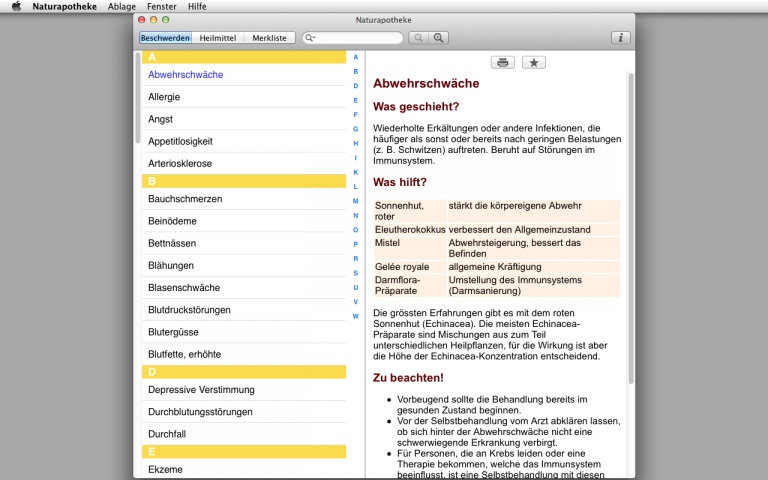Jump to index letter L
The height and width of the screenshot is (480, 768).
(x=356, y=187)
